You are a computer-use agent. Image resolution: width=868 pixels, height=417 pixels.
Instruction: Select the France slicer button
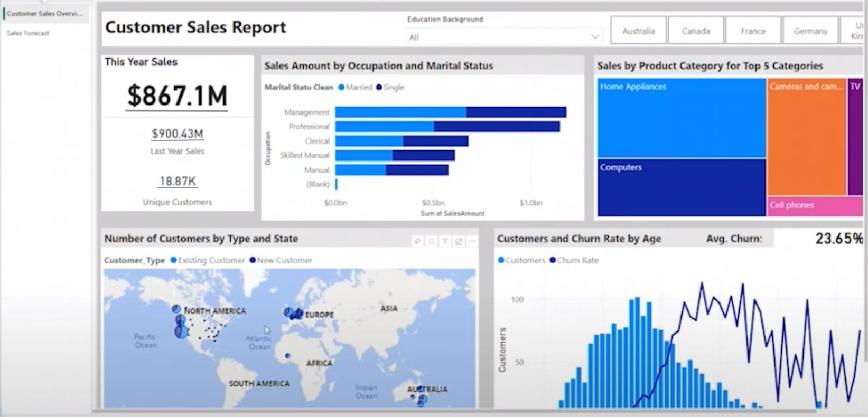(753, 31)
